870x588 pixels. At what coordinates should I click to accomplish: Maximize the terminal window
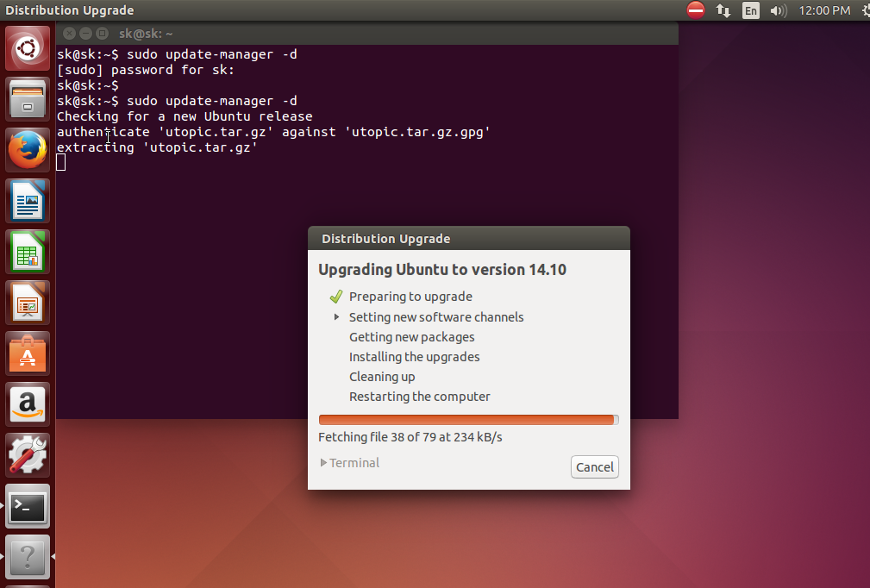(x=102, y=34)
